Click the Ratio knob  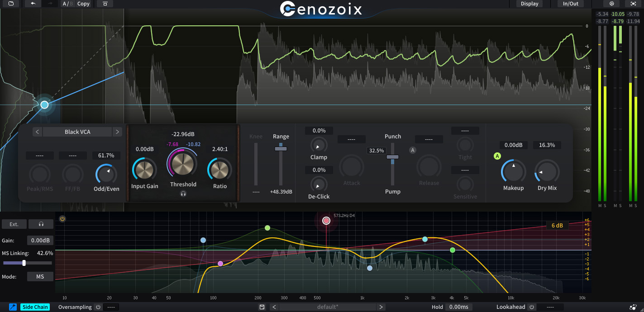tap(219, 170)
